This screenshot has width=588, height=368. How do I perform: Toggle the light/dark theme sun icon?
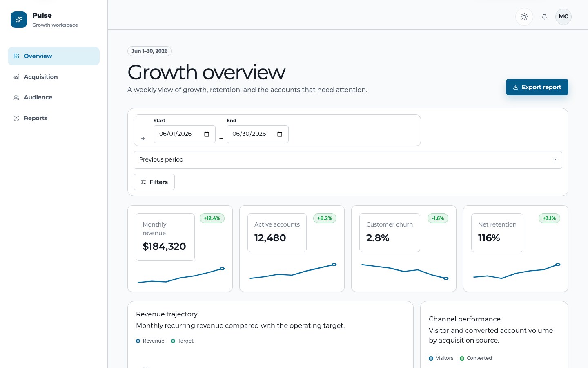tap(524, 17)
